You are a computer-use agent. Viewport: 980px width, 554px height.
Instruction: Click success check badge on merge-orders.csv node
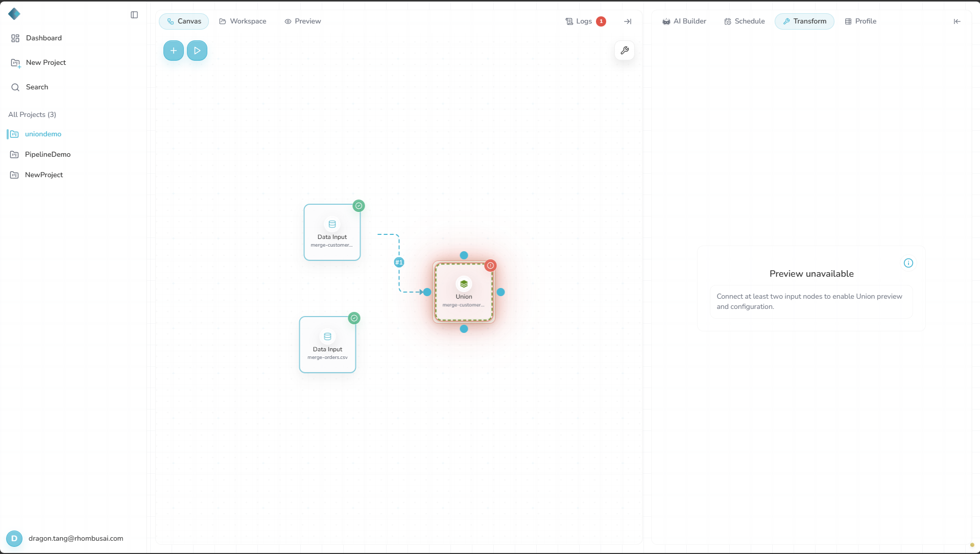(354, 318)
